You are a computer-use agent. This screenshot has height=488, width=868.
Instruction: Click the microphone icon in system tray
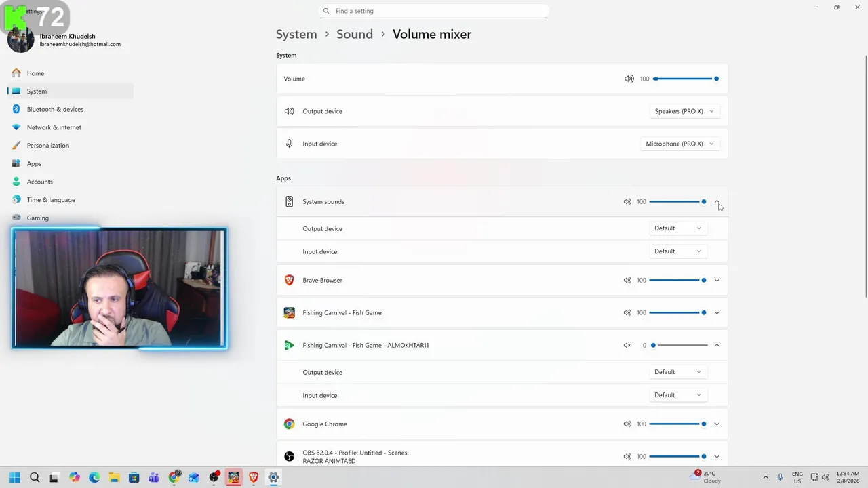click(x=781, y=477)
